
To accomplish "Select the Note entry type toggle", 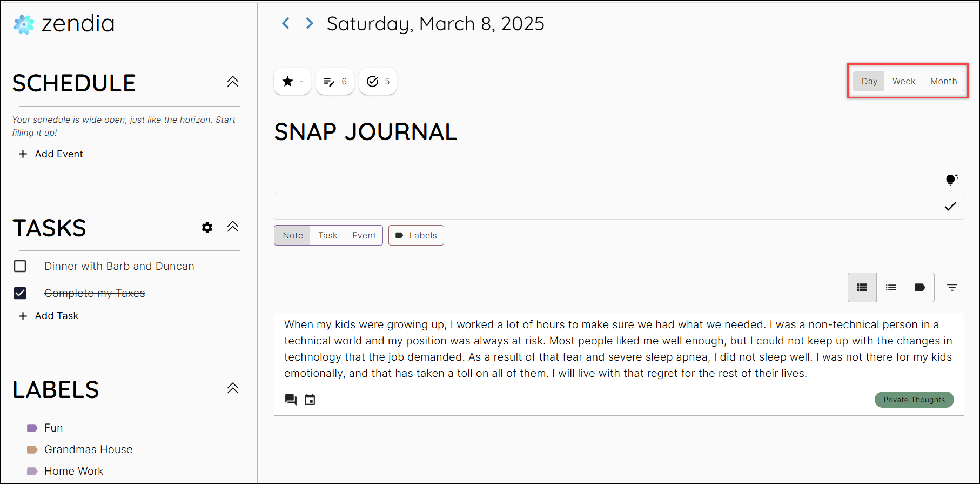I will pos(292,235).
